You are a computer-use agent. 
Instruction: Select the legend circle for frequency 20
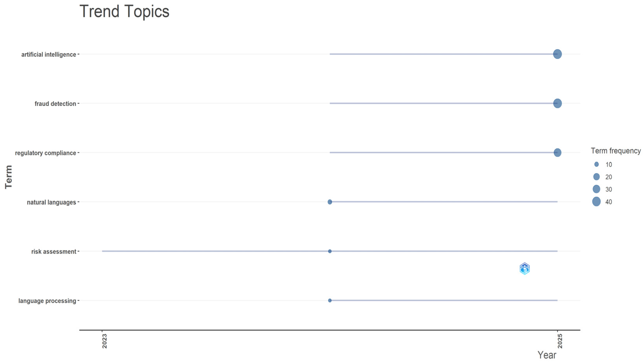point(596,177)
